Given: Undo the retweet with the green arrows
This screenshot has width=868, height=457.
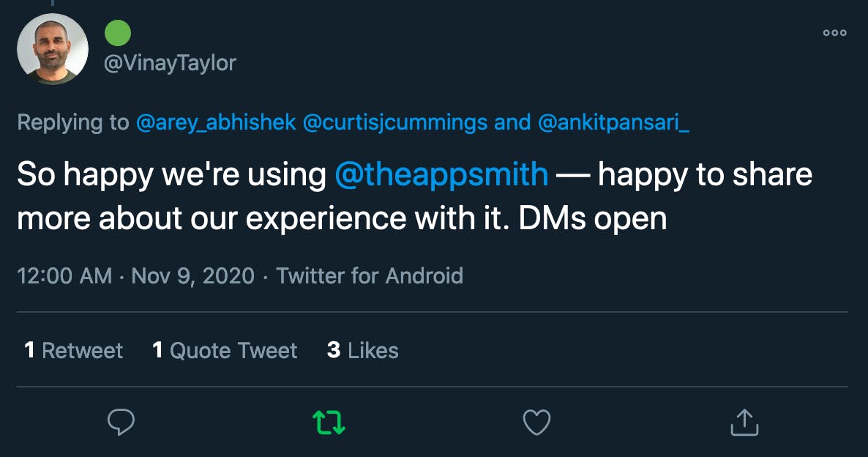Looking at the screenshot, I should click(329, 422).
